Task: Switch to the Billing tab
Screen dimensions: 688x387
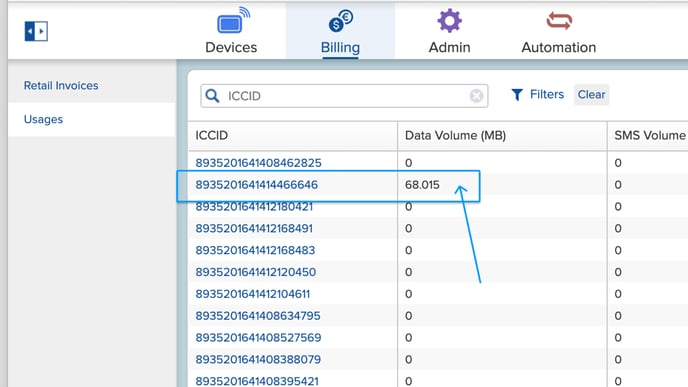Action: click(x=340, y=31)
